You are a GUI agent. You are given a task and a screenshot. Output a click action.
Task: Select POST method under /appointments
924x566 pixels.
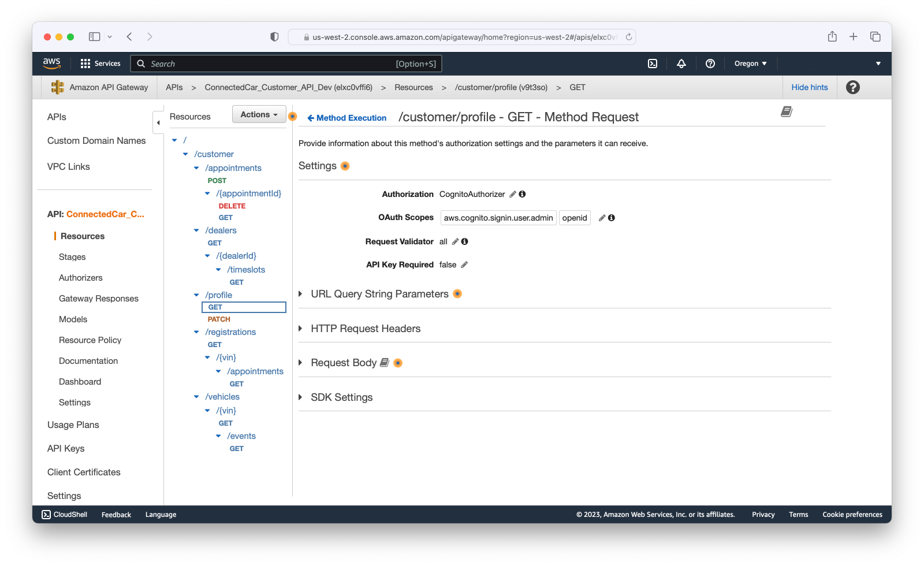(217, 181)
